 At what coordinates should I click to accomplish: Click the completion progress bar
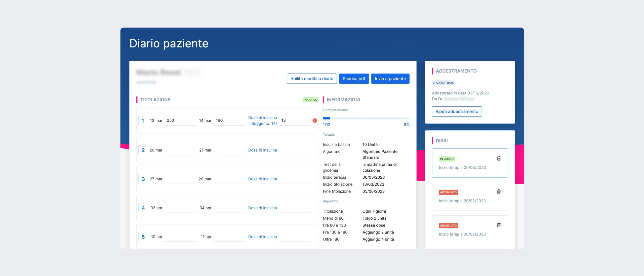(366, 118)
